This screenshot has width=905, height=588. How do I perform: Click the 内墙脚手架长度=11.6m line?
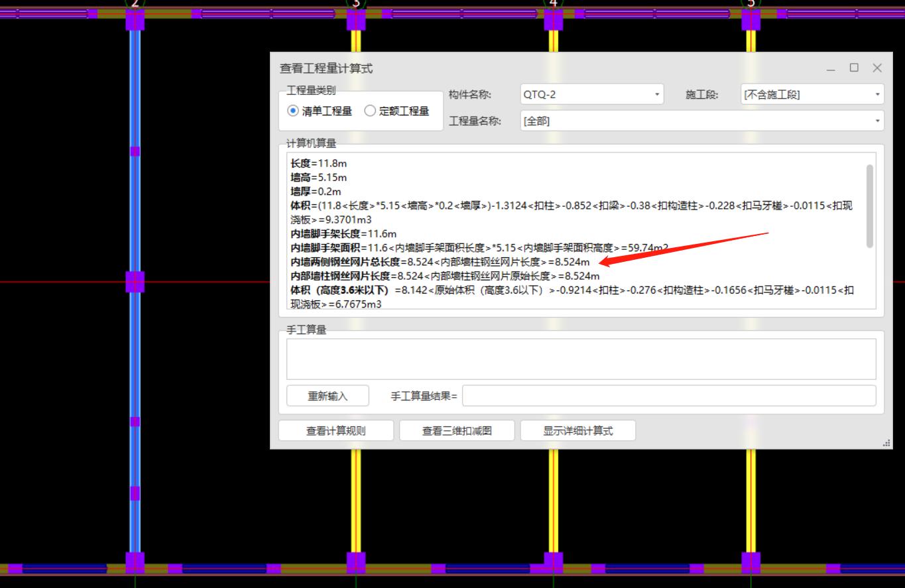coord(343,233)
